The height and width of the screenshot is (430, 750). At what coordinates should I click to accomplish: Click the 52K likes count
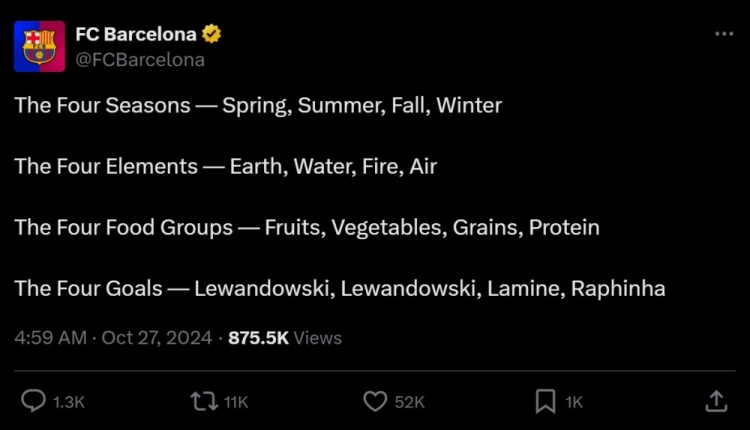pos(409,402)
